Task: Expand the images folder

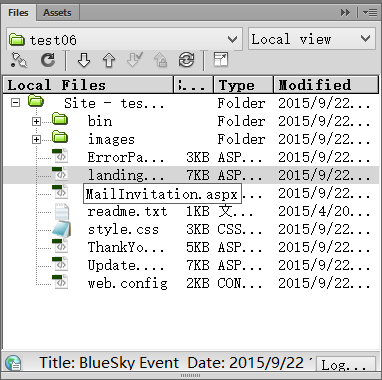Action: click(x=36, y=139)
